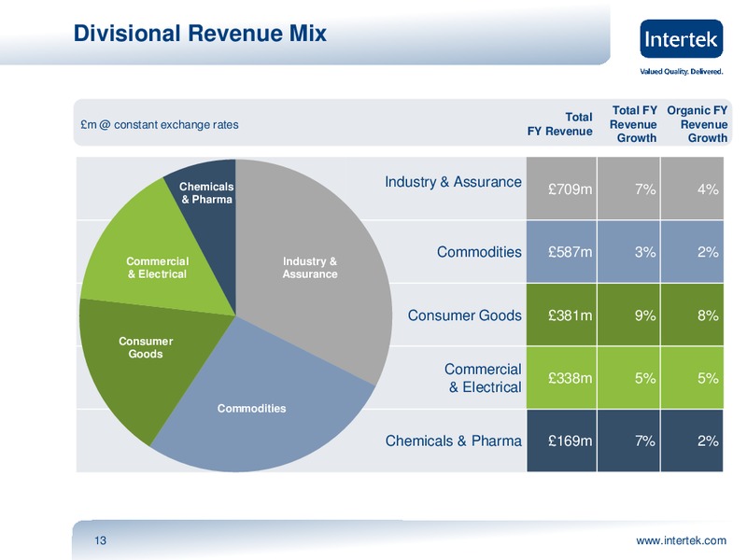Click the £587m revenue cell
This screenshot has width=747, height=560.
(561, 252)
